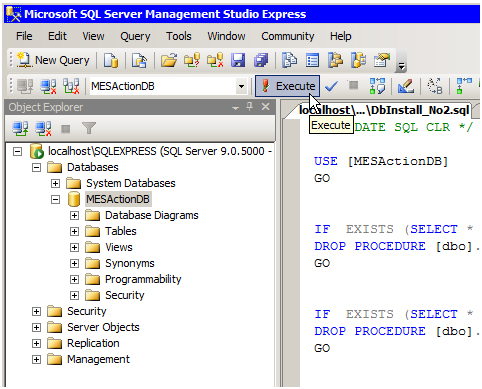Click the Open File folder icon

click(169, 60)
